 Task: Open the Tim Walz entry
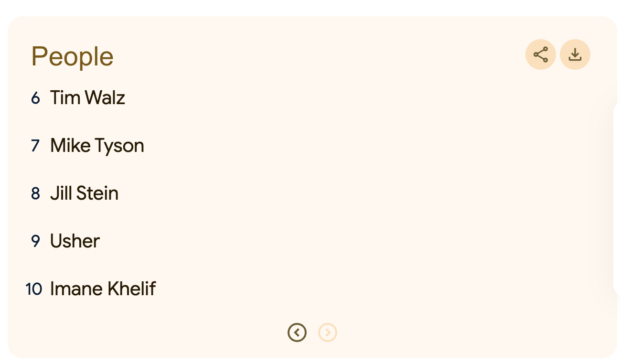coord(87,97)
